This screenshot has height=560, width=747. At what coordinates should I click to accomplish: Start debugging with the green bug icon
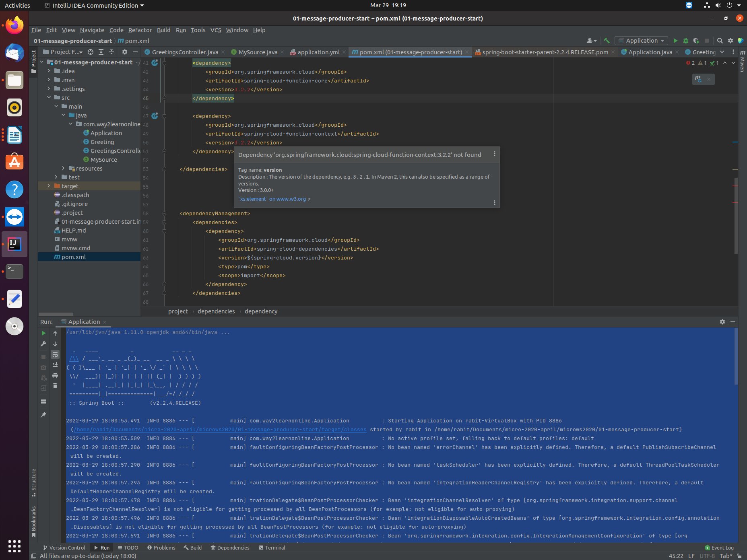coord(686,41)
